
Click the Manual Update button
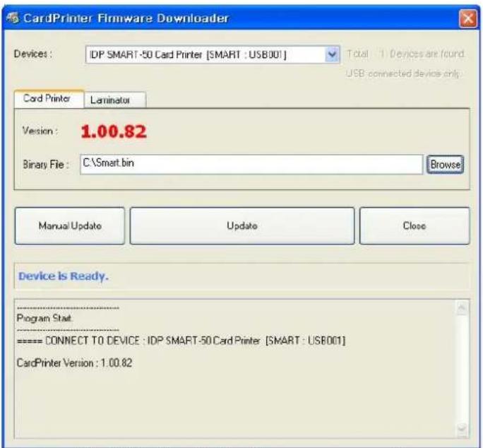(x=70, y=225)
